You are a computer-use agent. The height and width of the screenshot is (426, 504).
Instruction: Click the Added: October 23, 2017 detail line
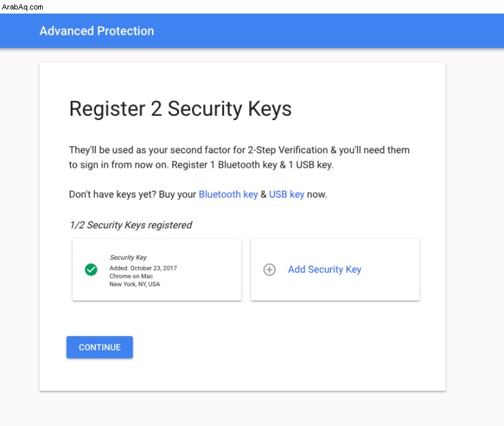(143, 268)
